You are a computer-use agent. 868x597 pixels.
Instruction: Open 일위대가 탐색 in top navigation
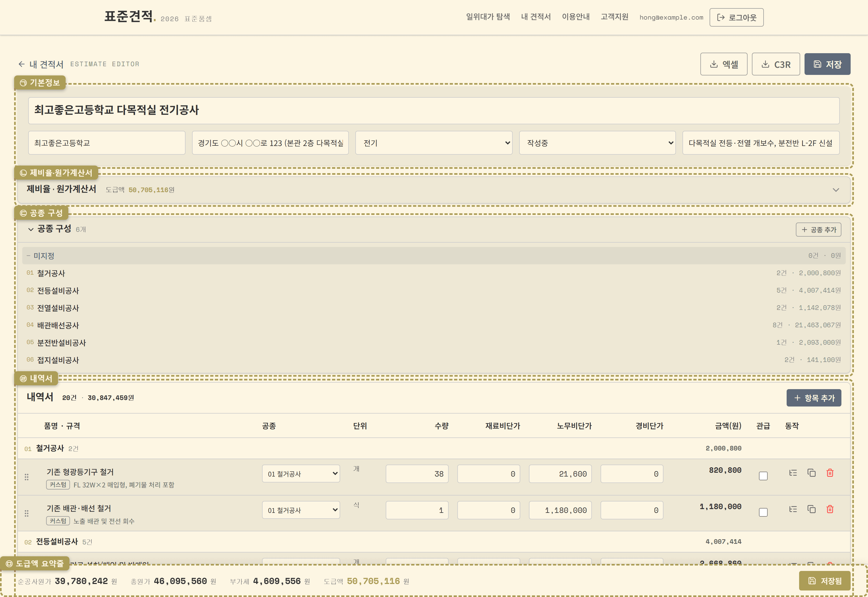(x=488, y=17)
